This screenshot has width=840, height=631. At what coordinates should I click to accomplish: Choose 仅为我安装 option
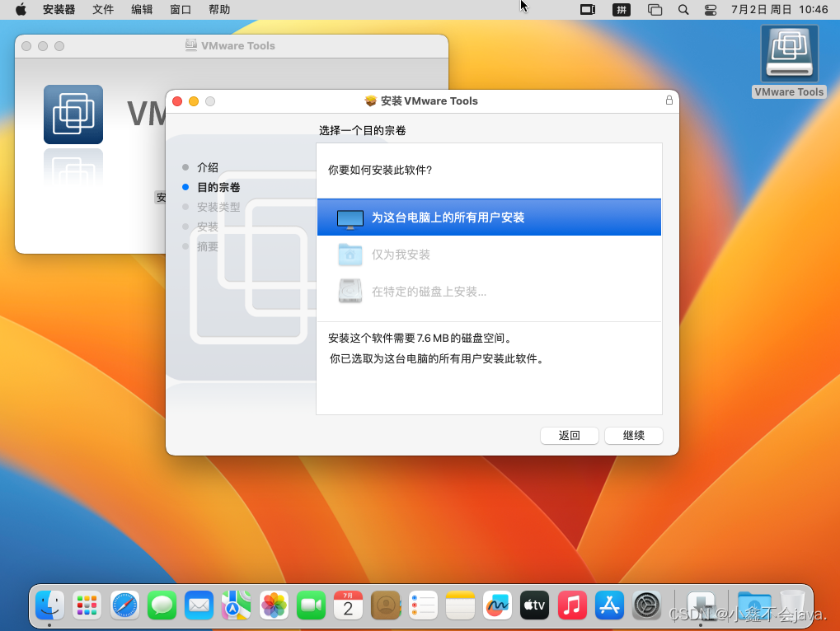[489, 255]
